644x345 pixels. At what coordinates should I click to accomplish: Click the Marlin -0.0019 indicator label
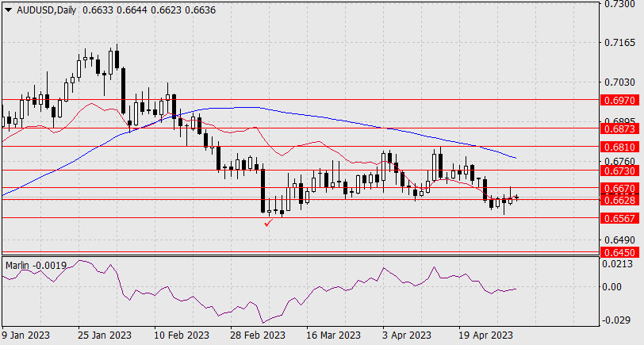tap(36, 266)
